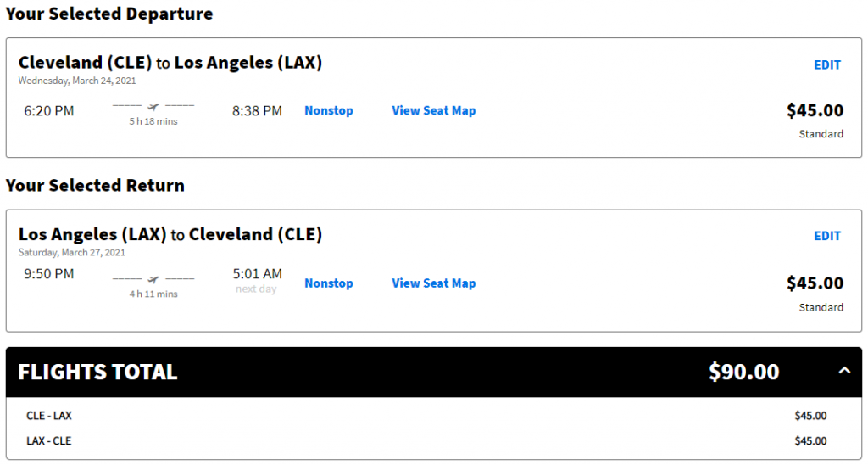Click the Your Selected Return heading

click(x=95, y=185)
